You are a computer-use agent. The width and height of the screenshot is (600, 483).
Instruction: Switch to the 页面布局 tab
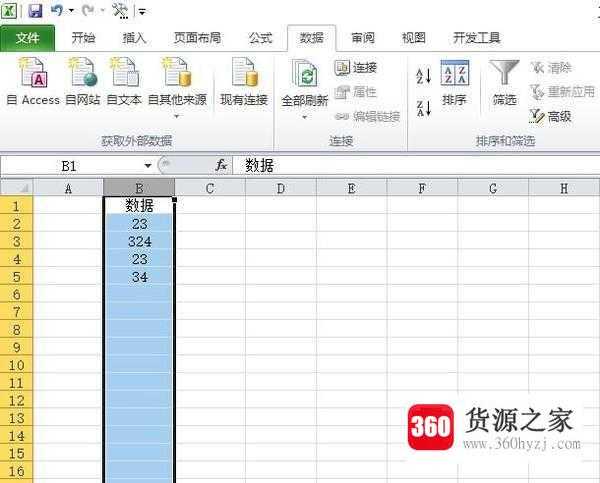197,38
